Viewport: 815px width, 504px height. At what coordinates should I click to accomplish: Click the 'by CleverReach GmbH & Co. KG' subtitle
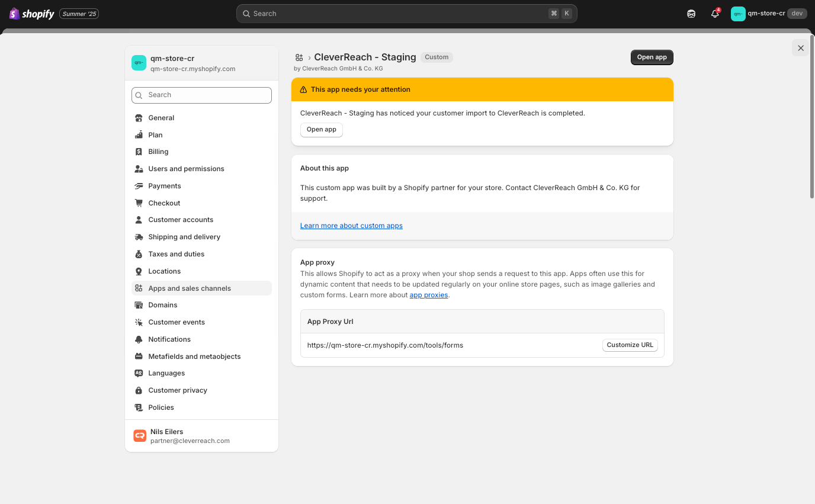tap(338, 69)
